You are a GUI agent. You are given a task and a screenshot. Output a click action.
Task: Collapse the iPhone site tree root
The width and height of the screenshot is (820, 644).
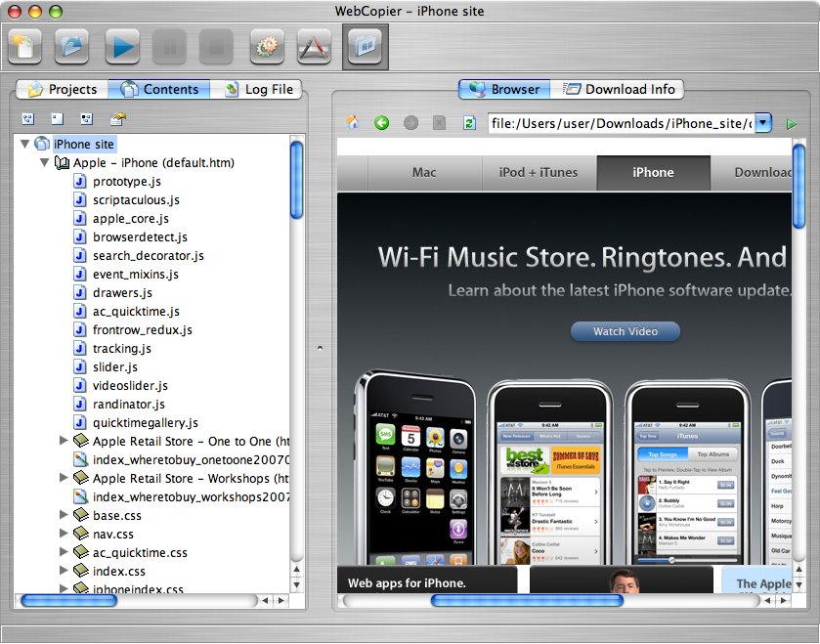tap(24, 145)
